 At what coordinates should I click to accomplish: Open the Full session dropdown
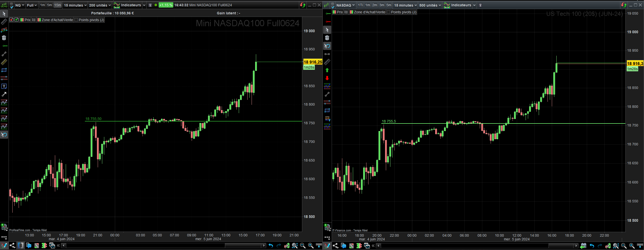coord(32,5)
